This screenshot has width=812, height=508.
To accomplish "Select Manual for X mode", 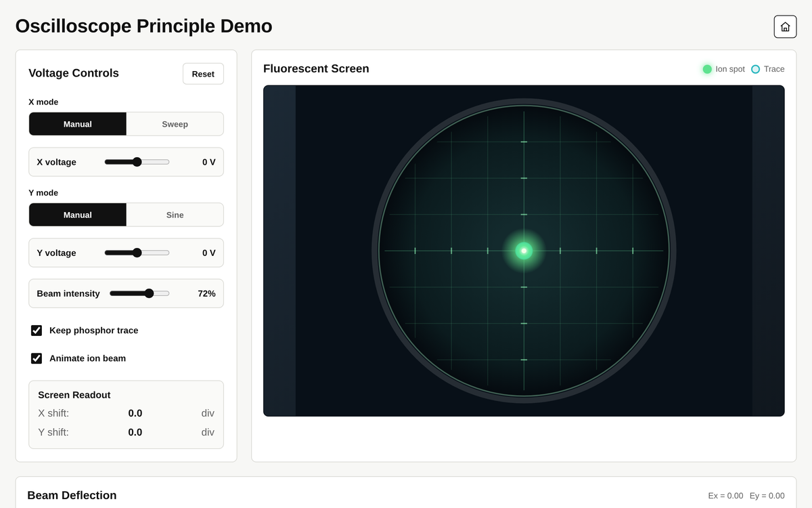I will [78, 124].
